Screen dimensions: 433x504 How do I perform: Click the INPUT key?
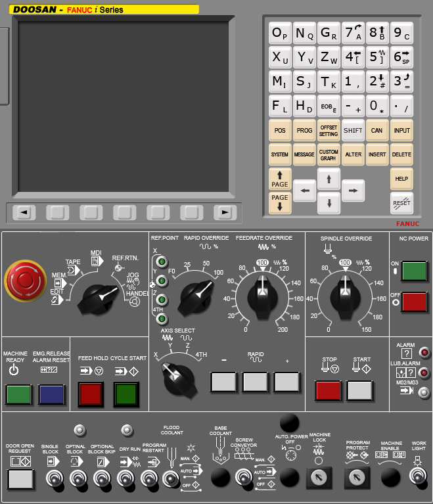(401, 130)
